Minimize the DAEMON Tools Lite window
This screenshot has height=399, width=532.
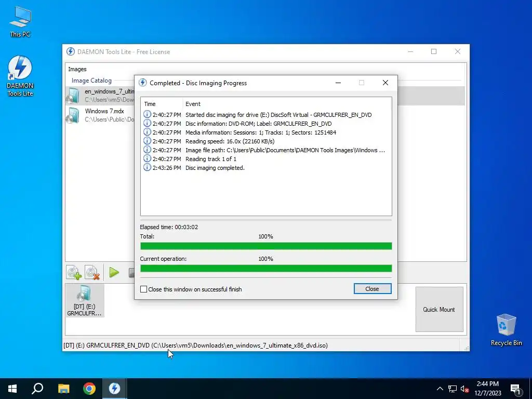[410, 51]
